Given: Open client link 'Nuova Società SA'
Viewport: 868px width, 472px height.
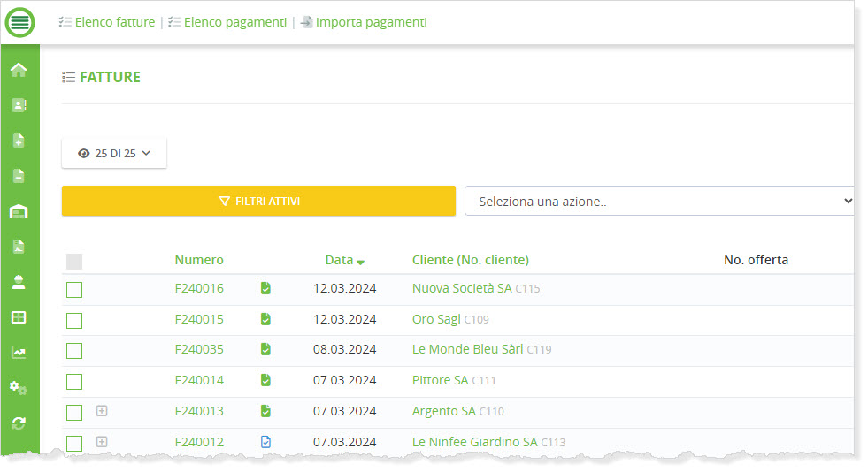Looking at the screenshot, I should (x=462, y=288).
